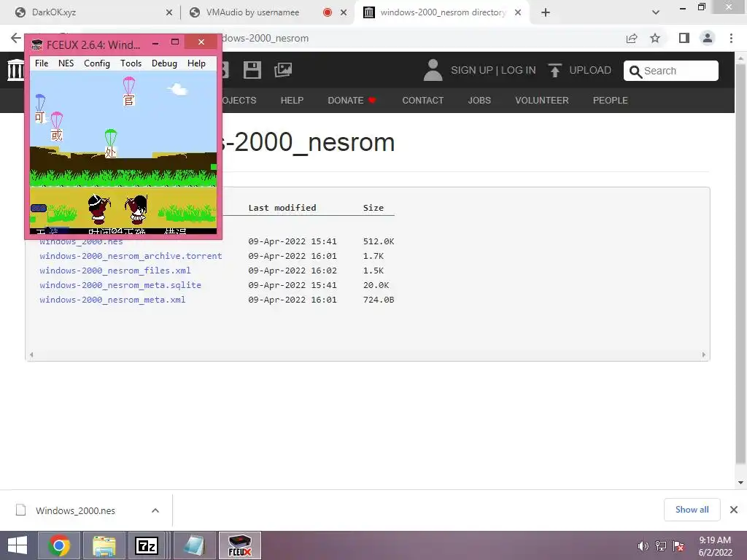747x560 pixels.
Task: Click the 512.0K size value
Action: tap(379, 241)
